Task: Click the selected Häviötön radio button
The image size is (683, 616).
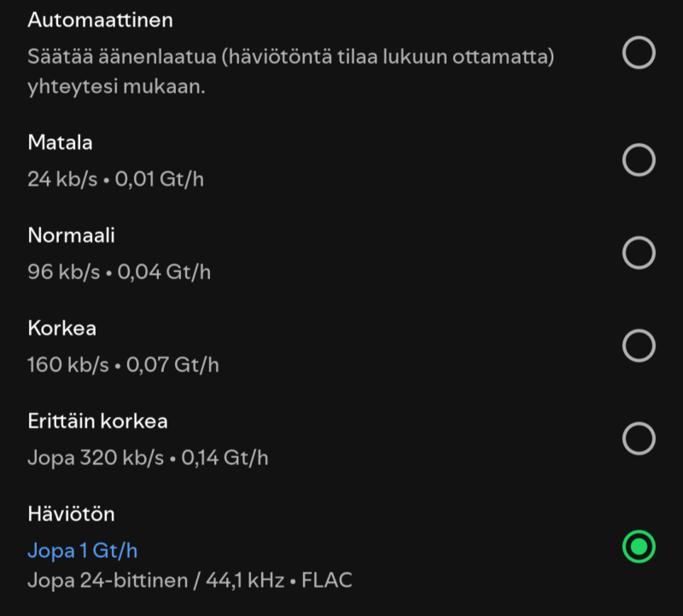Action: [639, 546]
